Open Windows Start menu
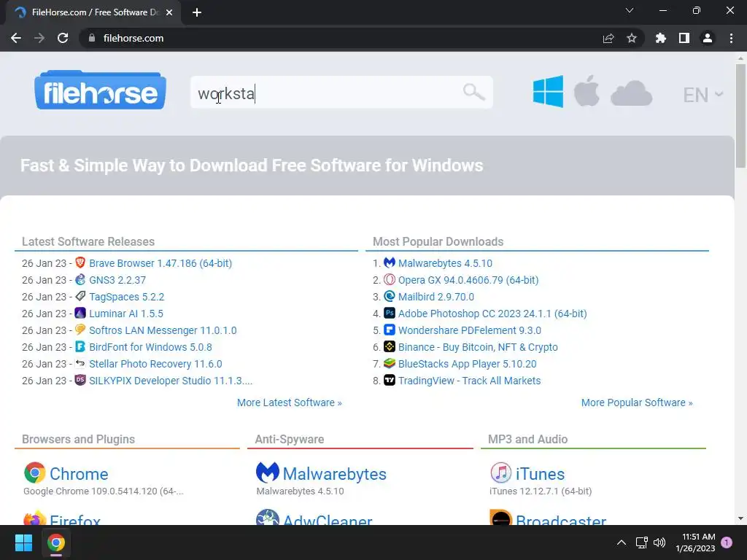 pyautogui.click(x=23, y=542)
